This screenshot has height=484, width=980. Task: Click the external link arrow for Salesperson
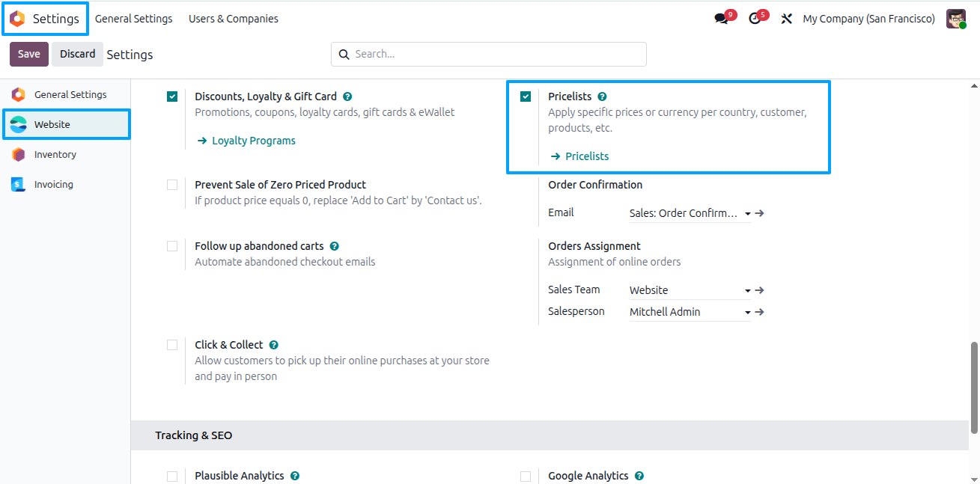click(759, 312)
